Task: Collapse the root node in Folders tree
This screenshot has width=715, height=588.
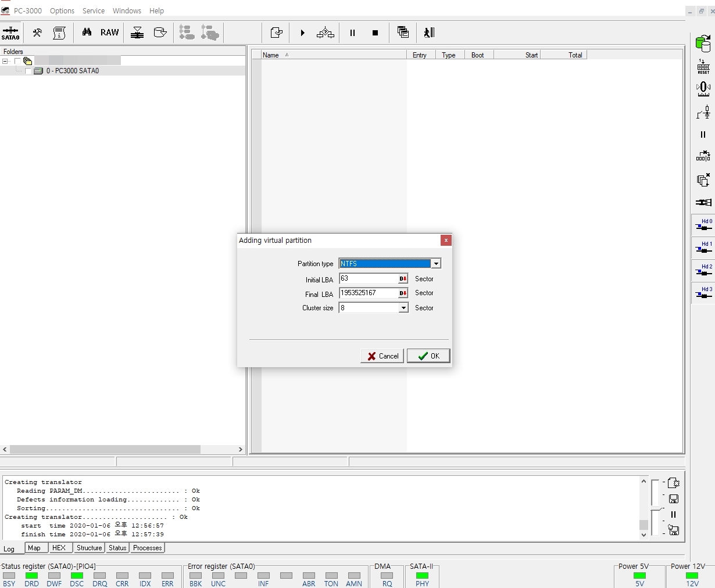Action: [x=5, y=61]
